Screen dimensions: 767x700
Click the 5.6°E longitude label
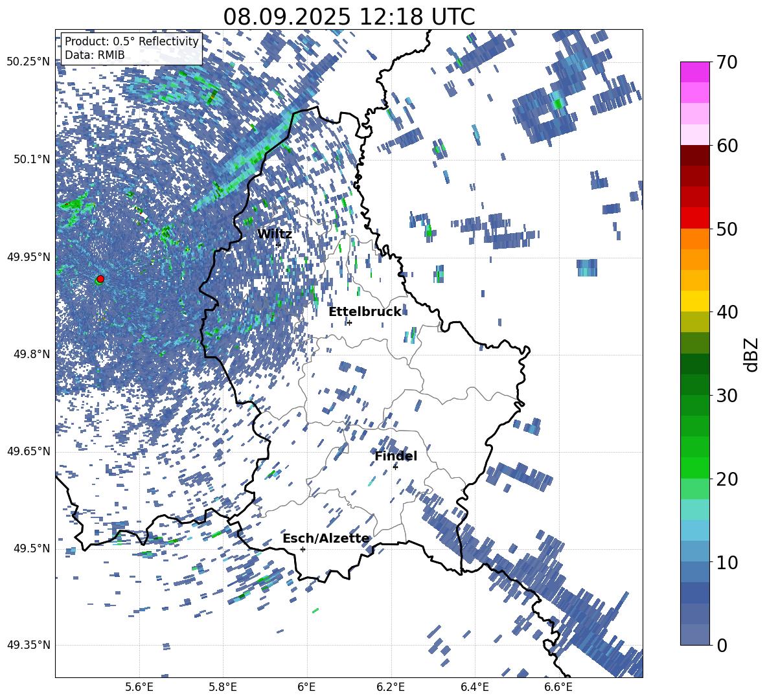(139, 687)
